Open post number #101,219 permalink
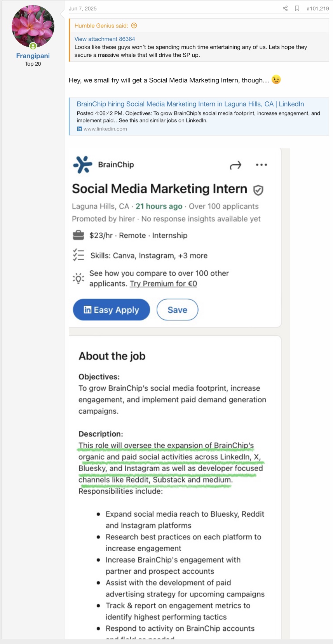Screen dimensions: 333x644 pyautogui.click(x=317, y=9)
